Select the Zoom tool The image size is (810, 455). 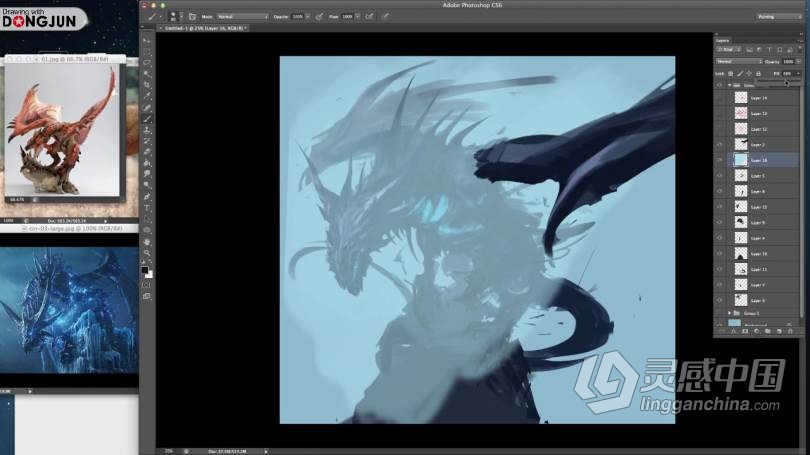[147, 253]
